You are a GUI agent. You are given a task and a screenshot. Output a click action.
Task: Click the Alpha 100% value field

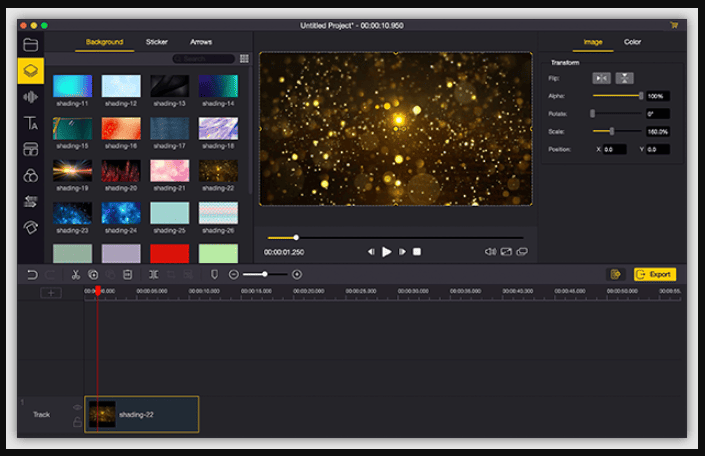(x=658, y=96)
